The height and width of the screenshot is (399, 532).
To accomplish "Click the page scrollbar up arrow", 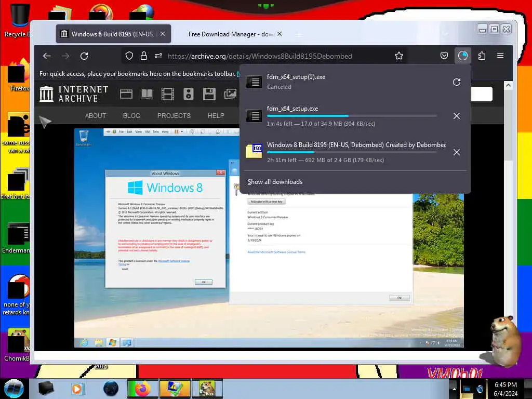I will (508, 85).
